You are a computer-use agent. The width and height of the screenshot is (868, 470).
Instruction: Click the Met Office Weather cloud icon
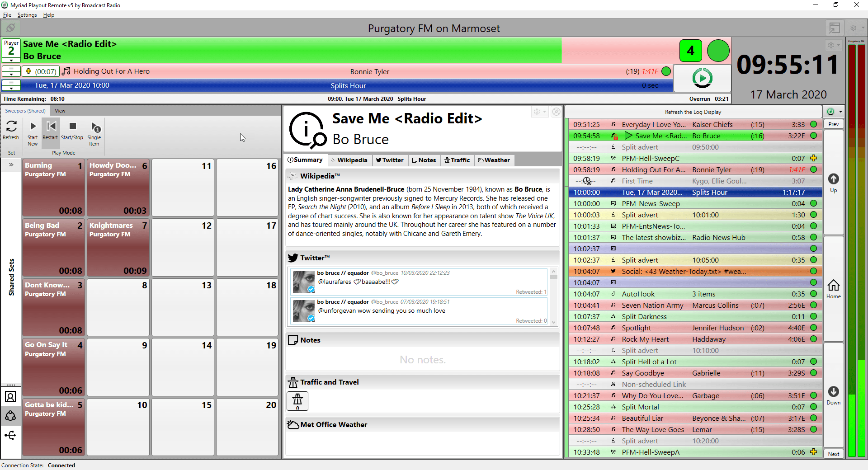coord(293,425)
